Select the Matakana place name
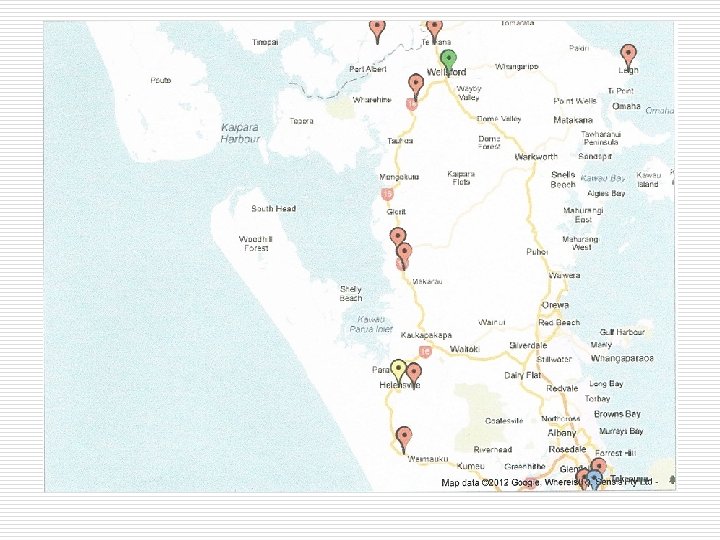Viewport: 720px width, 540px height. (573, 120)
